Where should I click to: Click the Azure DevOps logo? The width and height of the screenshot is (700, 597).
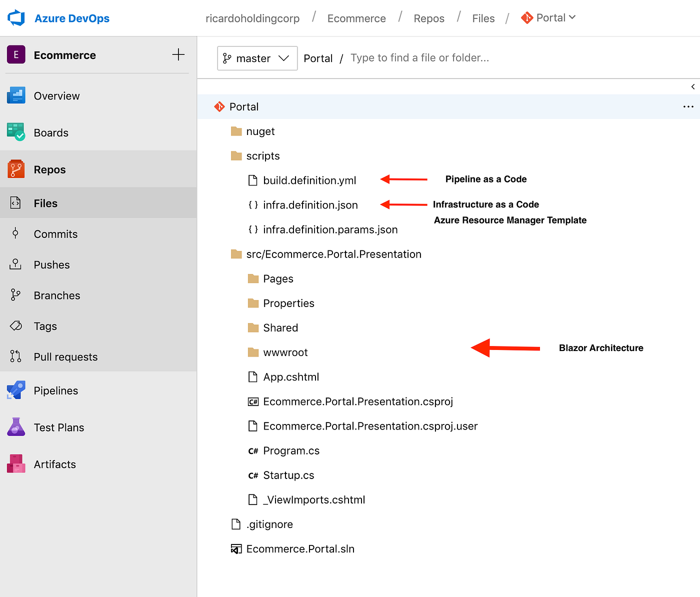point(16,17)
